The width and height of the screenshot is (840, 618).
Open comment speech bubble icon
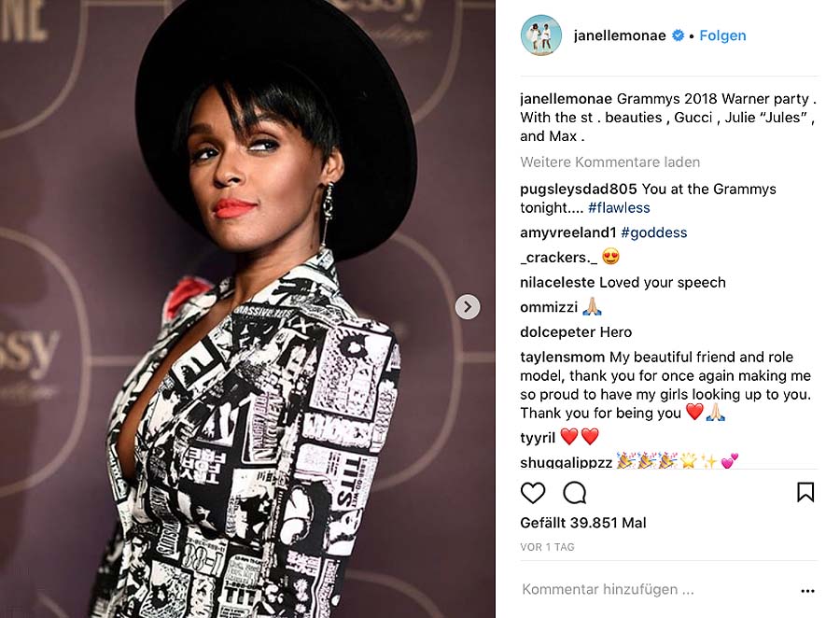click(x=574, y=493)
